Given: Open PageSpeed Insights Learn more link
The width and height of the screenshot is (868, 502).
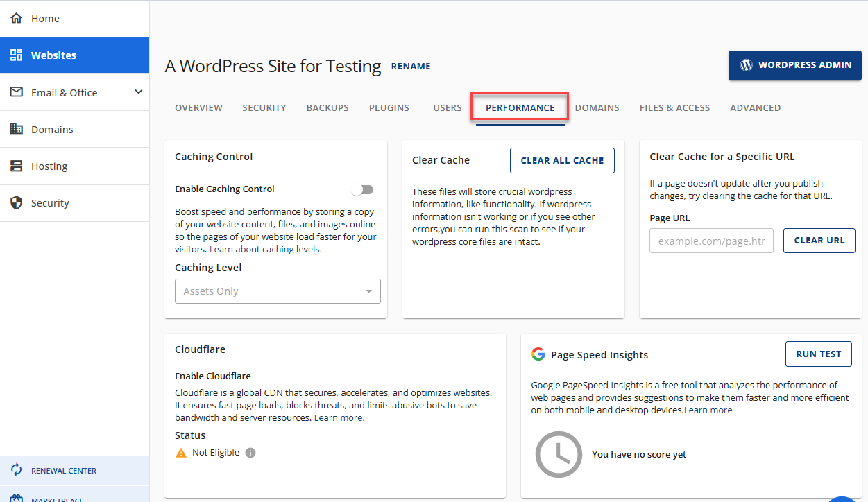Looking at the screenshot, I should tap(708, 410).
